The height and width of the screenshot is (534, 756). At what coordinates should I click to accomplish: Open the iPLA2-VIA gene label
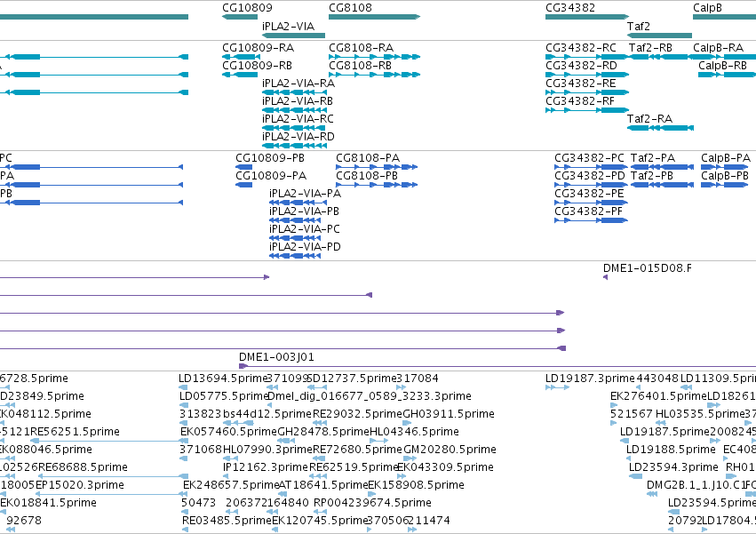click(x=289, y=26)
